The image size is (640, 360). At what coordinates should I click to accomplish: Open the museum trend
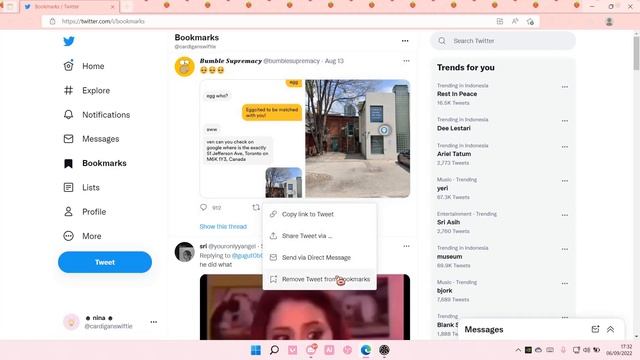point(449,256)
